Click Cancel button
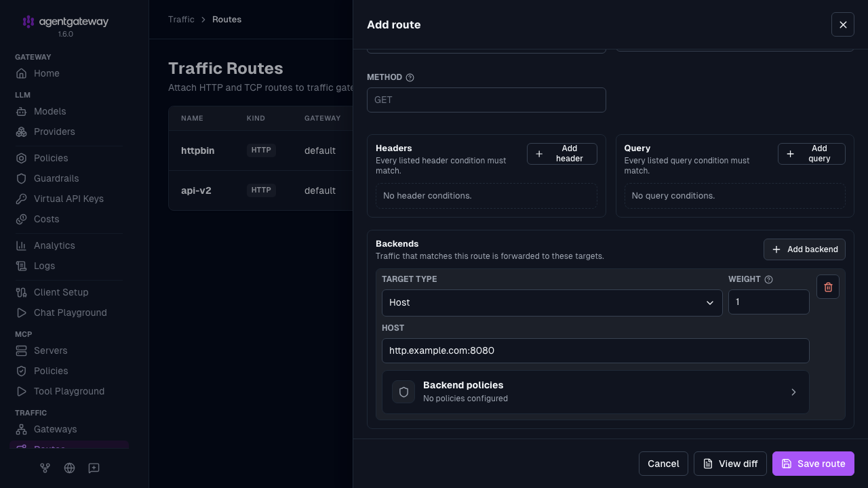868x488 pixels. pyautogui.click(x=663, y=464)
